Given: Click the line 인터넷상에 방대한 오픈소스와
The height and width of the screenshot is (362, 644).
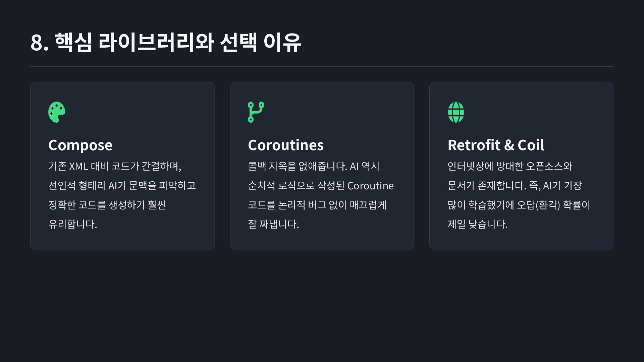Looking at the screenshot, I should coord(509,166).
